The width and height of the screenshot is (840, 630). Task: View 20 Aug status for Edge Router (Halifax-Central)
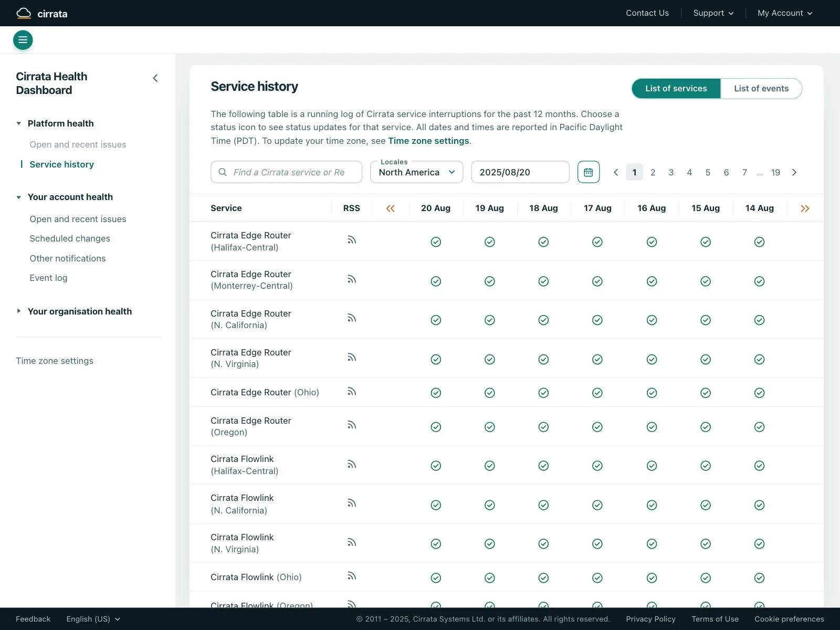click(436, 242)
